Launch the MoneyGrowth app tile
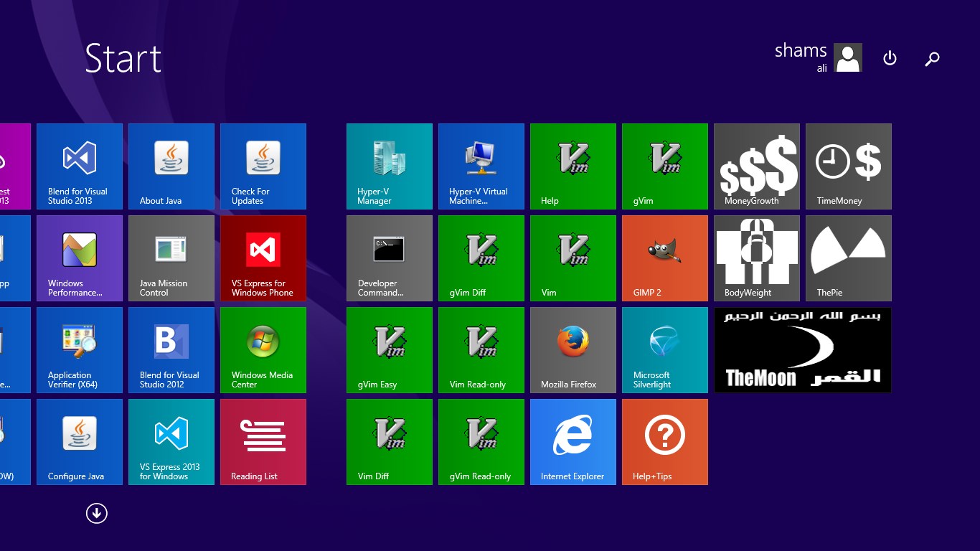 [x=757, y=166]
